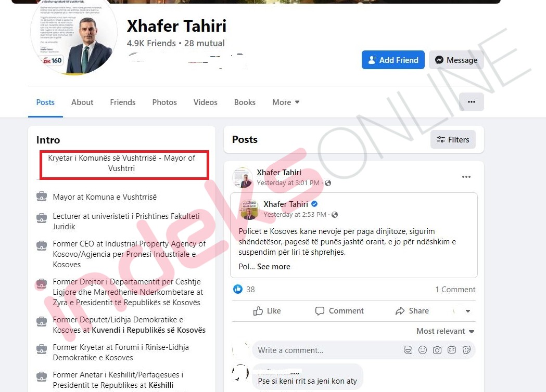
Task: Expand the post with See more
Action: tap(273, 267)
